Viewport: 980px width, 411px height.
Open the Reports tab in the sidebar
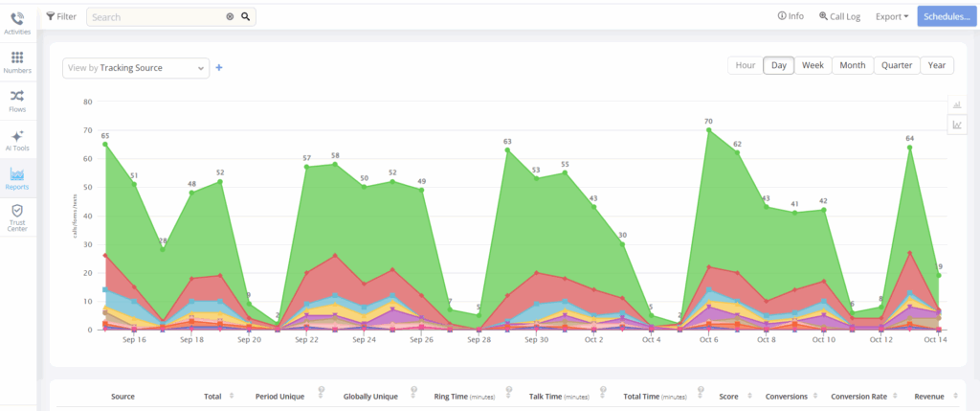coord(17,177)
